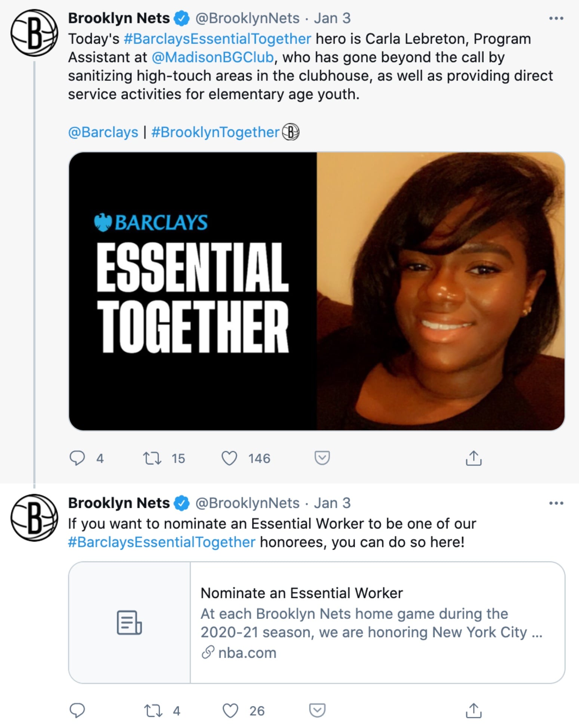Open the Nominate an Essential Worker link card

(316, 622)
